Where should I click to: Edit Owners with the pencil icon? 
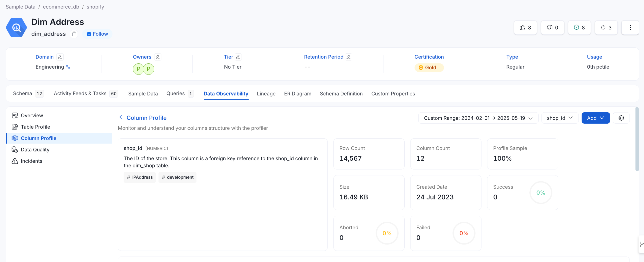tap(157, 57)
